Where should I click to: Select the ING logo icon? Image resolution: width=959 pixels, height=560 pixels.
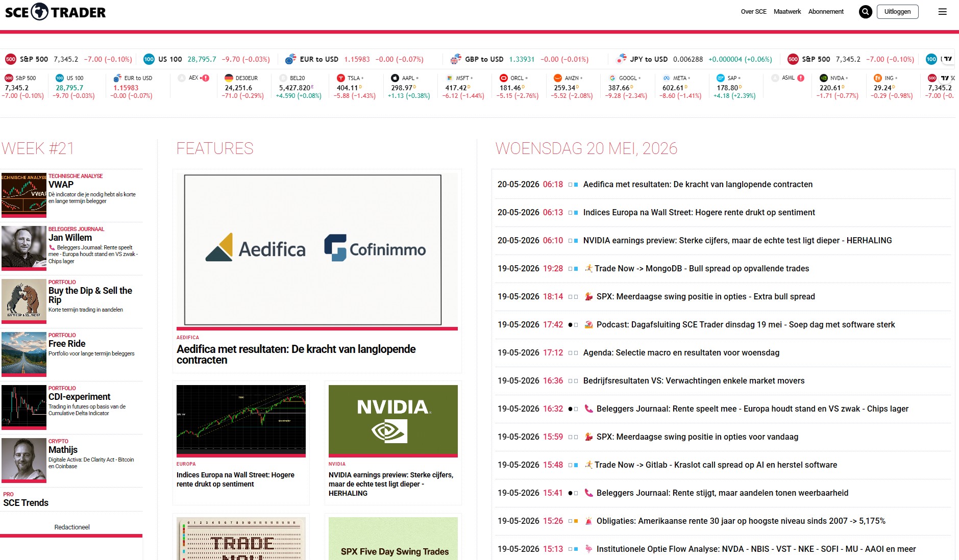point(878,78)
